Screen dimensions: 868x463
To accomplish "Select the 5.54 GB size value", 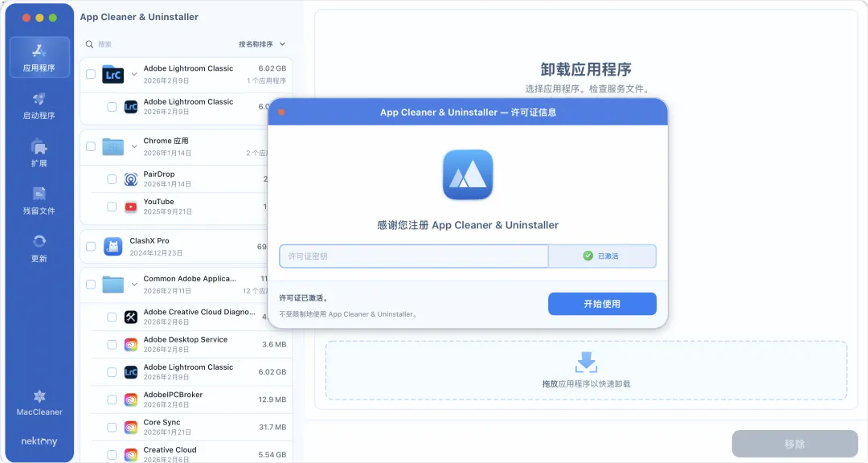I will click(x=272, y=455).
